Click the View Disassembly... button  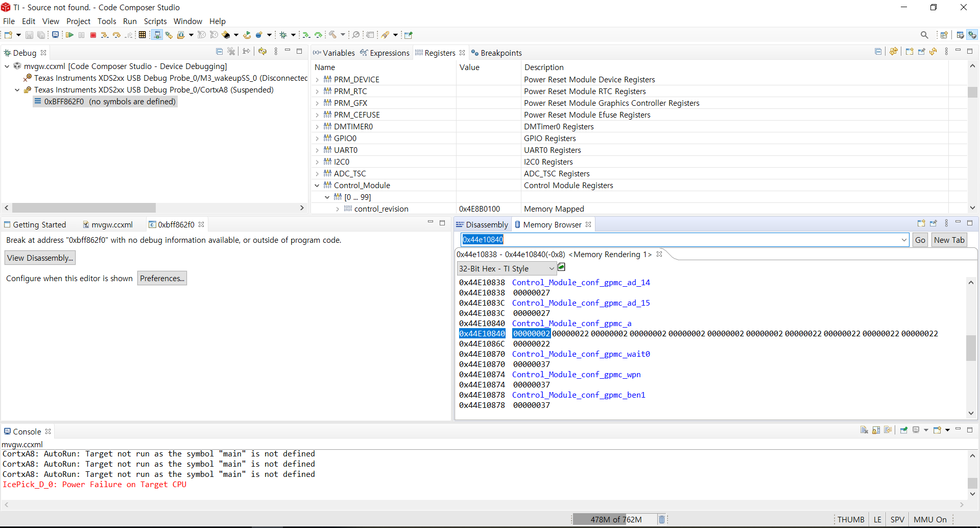point(40,258)
